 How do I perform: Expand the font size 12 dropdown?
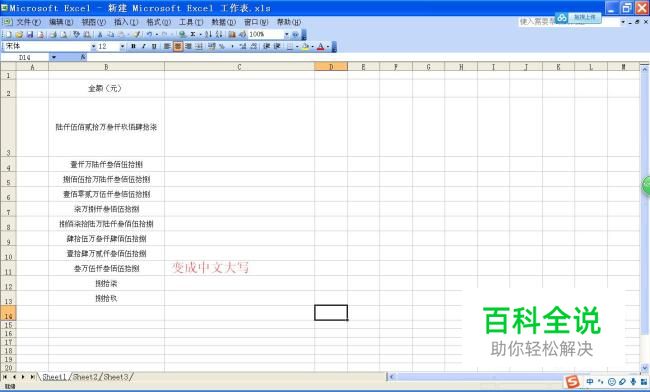point(122,46)
